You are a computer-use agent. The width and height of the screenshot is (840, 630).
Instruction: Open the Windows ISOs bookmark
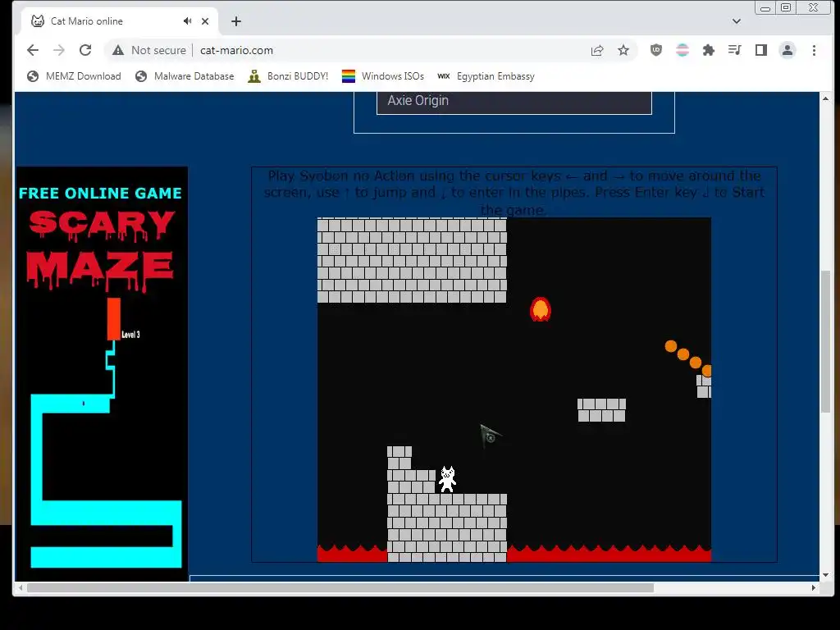point(383,76)
